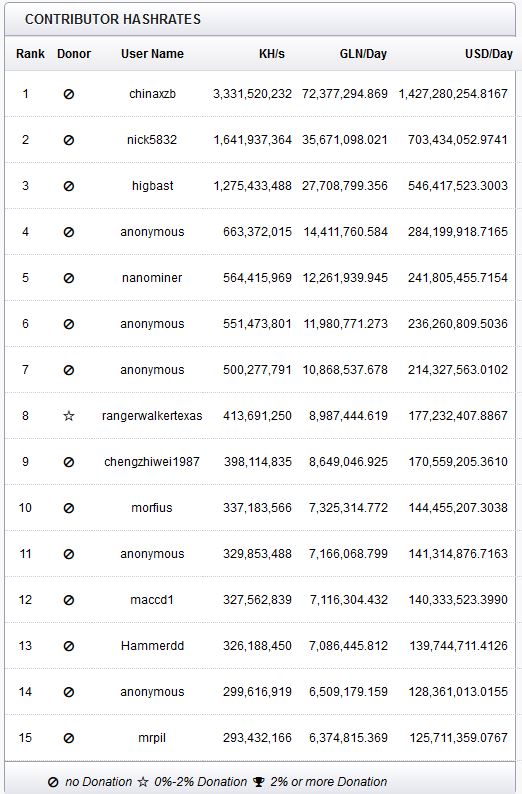Viewport: 522px width, 794px height.
Task: Sort by the KH/s column header
Action: click(x=272, y=54)
